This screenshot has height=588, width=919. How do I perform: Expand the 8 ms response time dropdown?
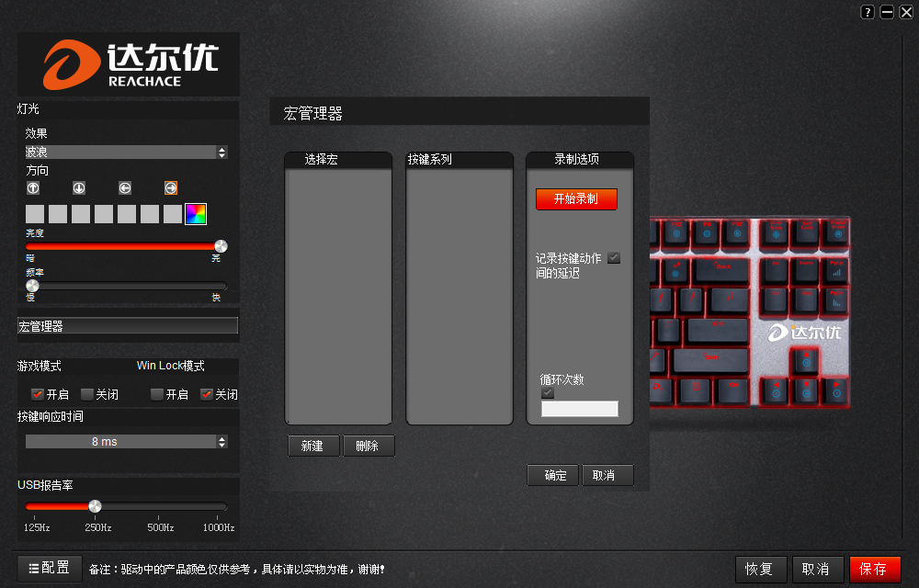point(126,442)
